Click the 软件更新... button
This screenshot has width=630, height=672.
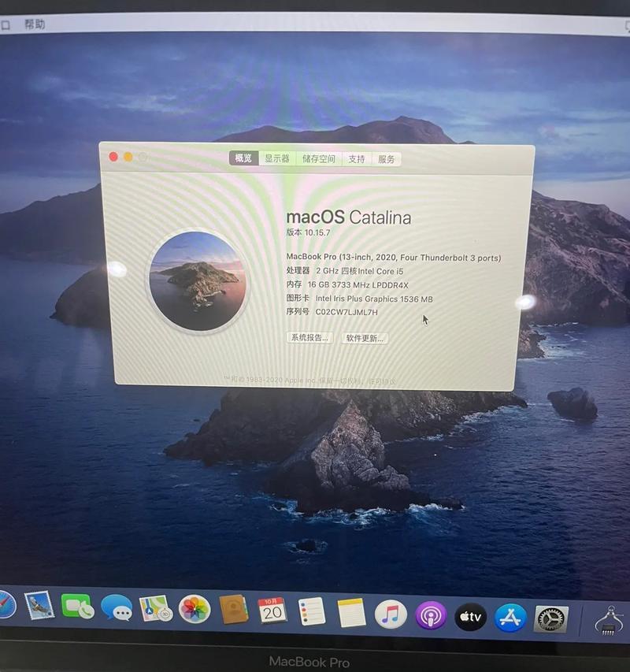tap(365, 338)
